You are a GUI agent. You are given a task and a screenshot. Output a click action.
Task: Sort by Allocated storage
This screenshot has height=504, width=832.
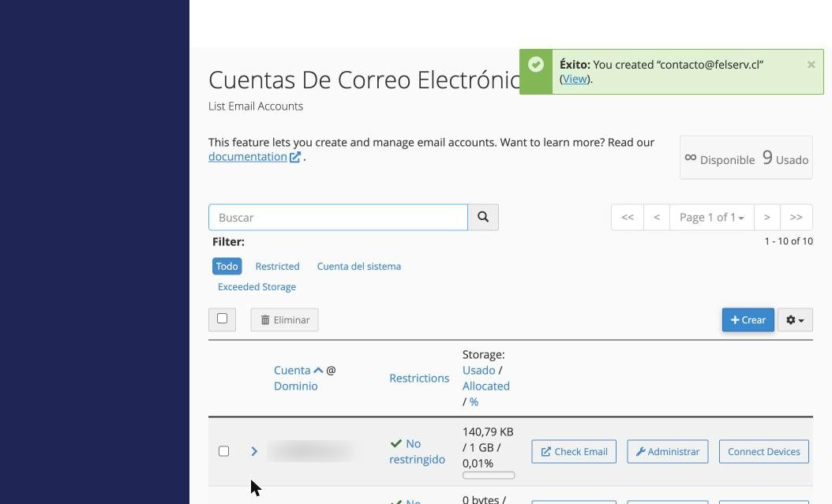click(486, 386)
